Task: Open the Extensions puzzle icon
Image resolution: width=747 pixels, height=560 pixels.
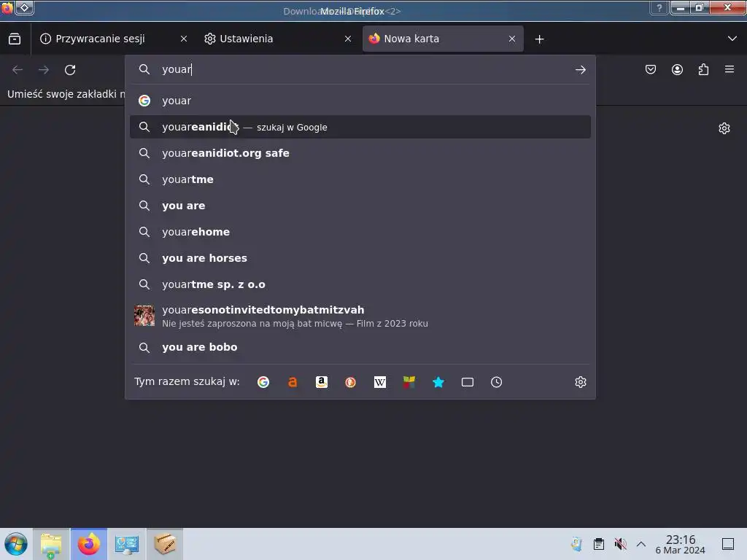Action: click(x=703, y=69)
